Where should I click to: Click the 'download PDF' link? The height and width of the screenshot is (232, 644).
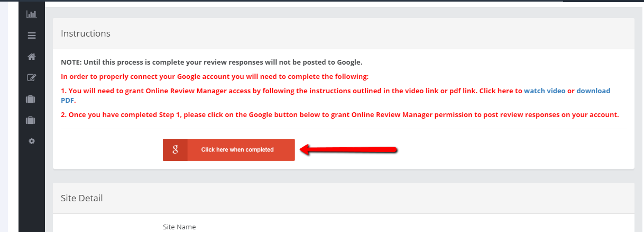click(593, 91)
